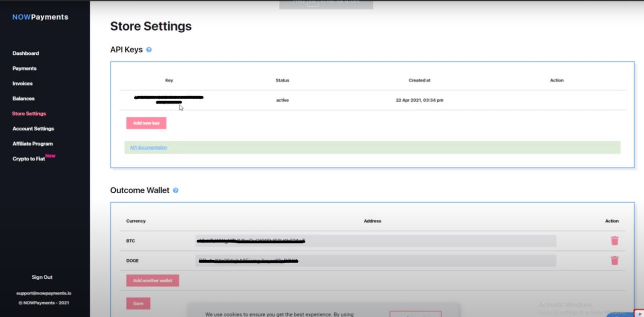Image resolution: width=644 pixels, height=317 pixels.
Task: Click the 'Key' column header
Action: 169,81
